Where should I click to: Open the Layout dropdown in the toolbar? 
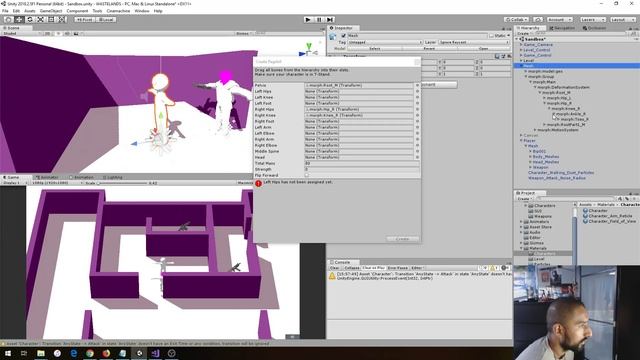point(622,19)
